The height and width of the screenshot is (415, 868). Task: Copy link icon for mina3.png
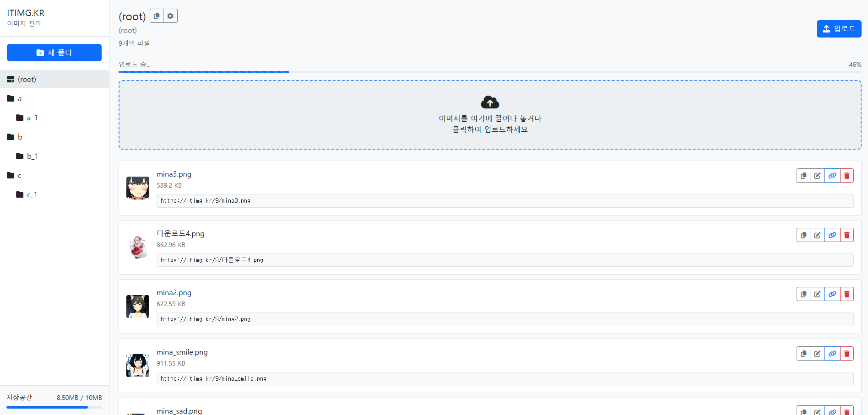pos(832,176)
